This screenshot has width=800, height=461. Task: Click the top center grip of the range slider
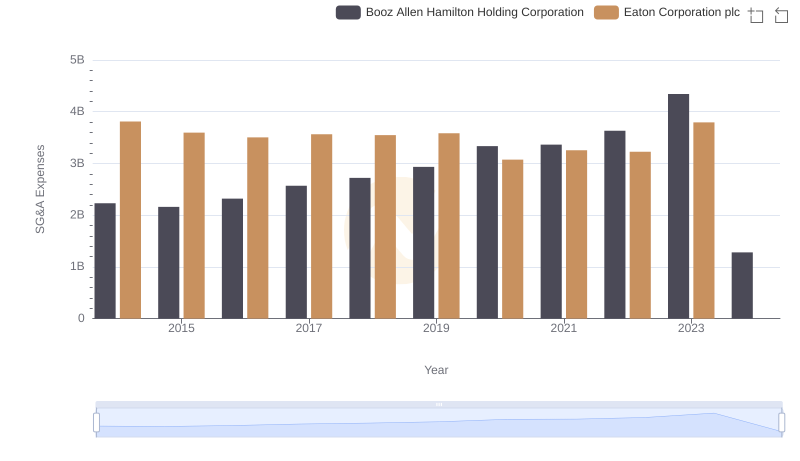(439, 404)
